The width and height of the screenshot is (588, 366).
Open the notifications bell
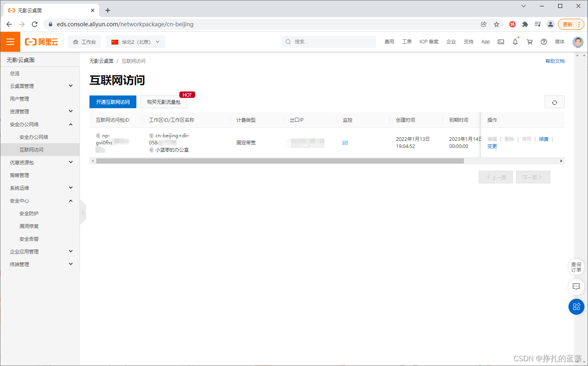pyautogui.click(x=515, y=41)
